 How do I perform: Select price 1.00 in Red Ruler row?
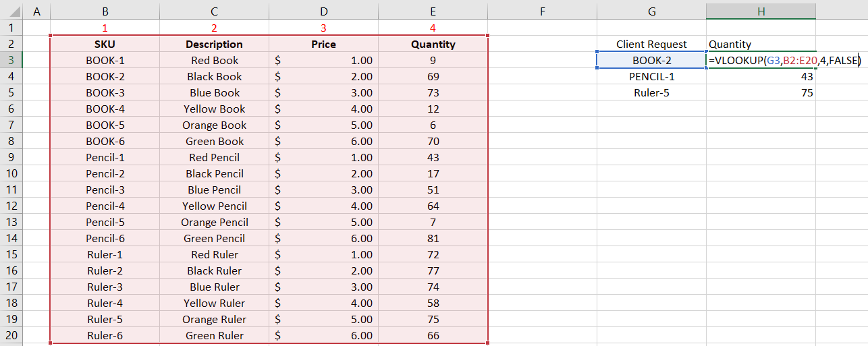[x=323, y=254]
